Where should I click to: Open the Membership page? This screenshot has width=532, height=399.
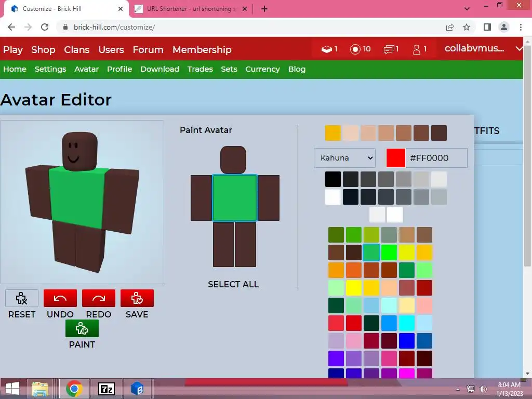point(202,49)
